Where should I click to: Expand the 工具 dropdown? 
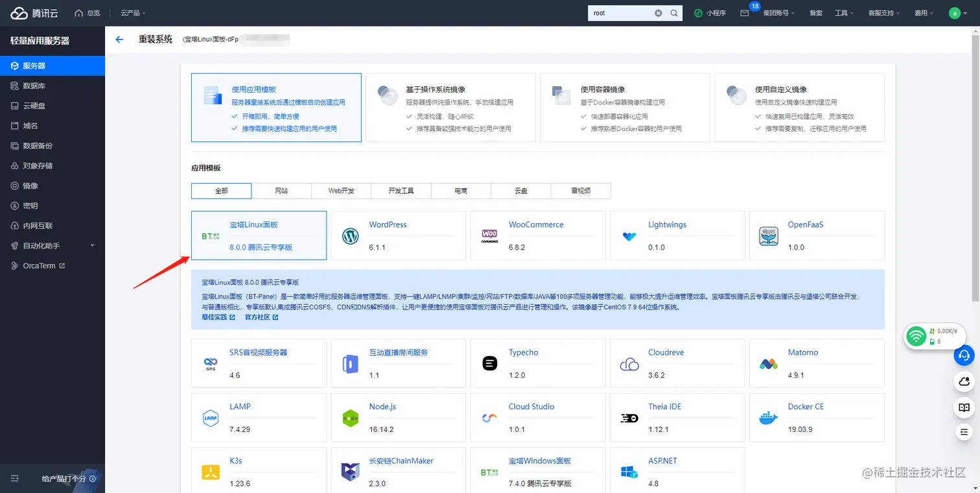(x=844, y=13)
